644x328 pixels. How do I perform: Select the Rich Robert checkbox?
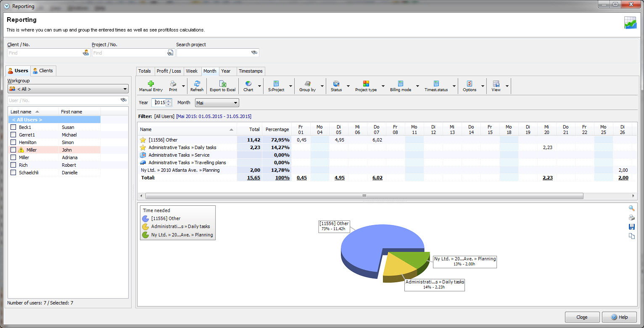tap(13, 165)
